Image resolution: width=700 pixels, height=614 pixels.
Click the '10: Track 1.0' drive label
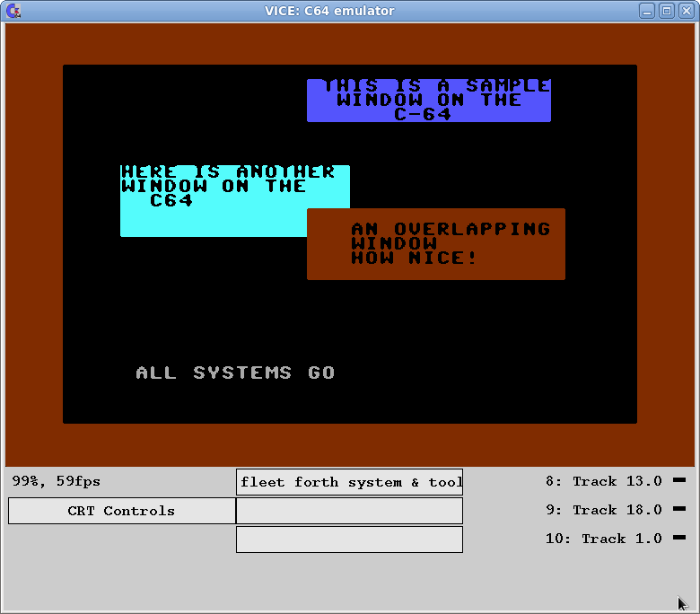coord(603,539)
